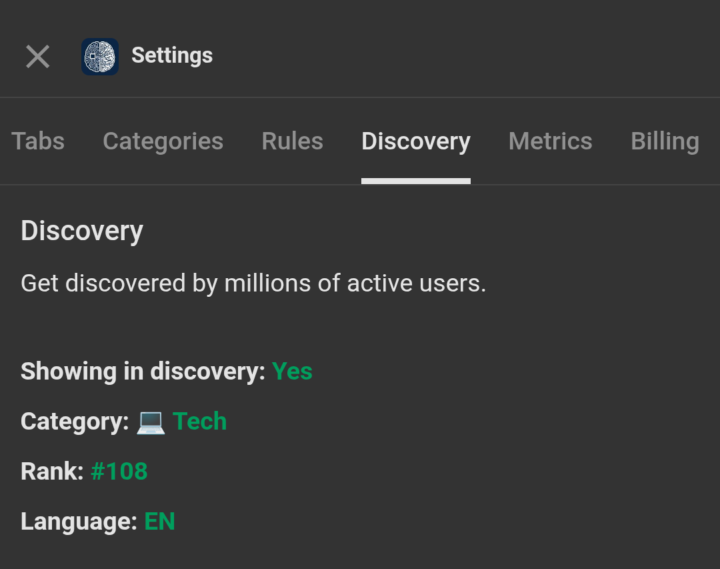Click the laptop emoji beside Tech

(x=151, y=422)
